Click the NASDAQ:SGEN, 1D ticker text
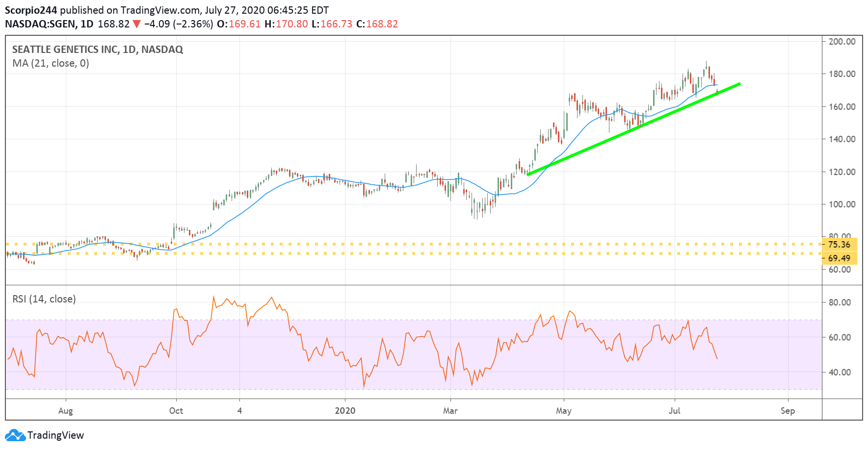 coord(49,24)
